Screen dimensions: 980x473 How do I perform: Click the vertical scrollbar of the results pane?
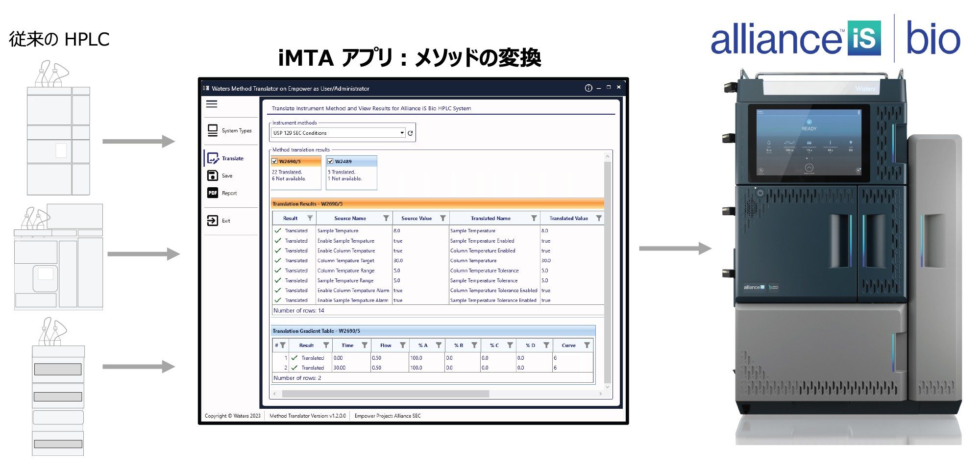pos(608,272)
